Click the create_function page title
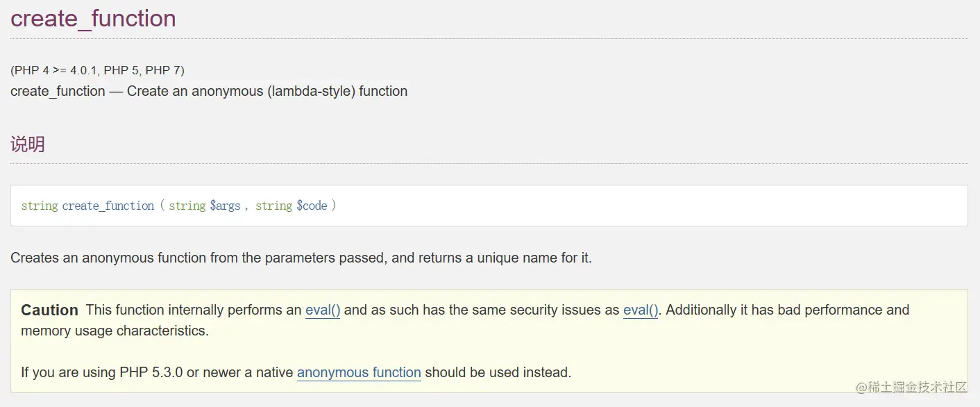The image size is (980, 407). 93,19
